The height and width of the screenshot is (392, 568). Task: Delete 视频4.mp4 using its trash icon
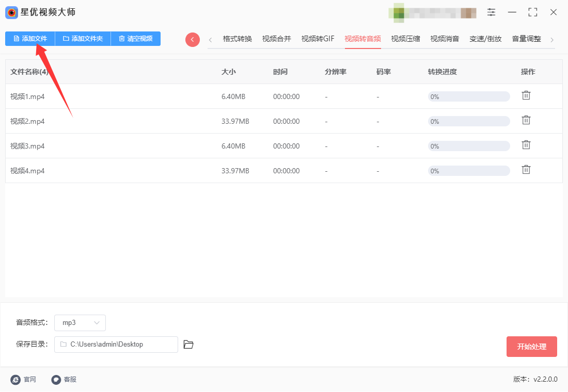[x=526, y=170]
